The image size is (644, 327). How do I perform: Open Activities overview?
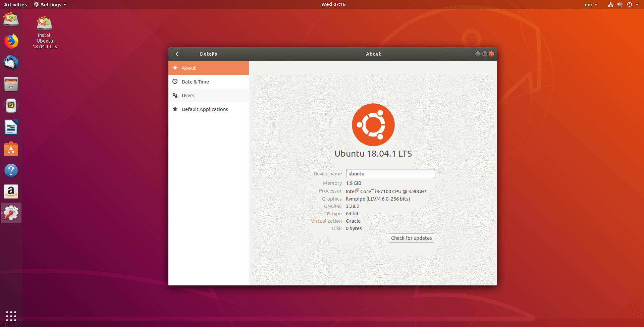click(x=15, y=5)
